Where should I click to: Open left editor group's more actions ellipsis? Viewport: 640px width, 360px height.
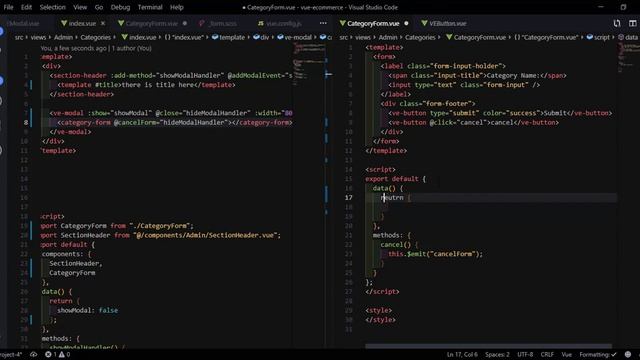323,23
